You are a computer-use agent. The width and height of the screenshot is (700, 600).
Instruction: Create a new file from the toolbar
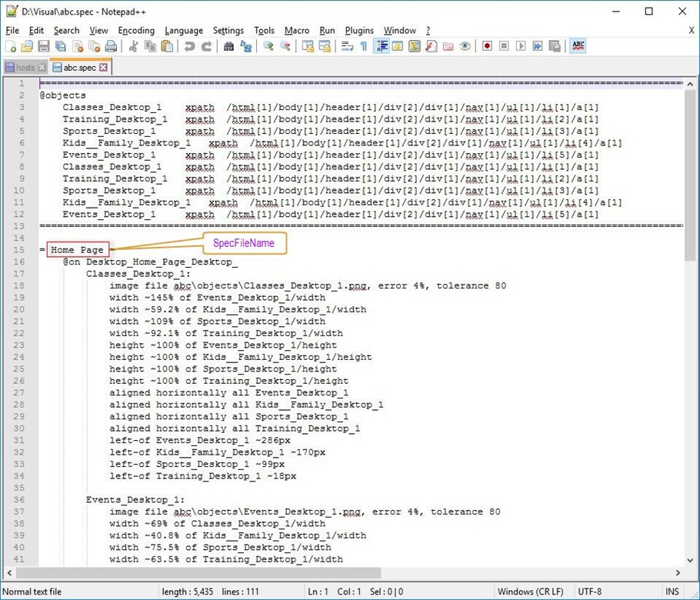click(11, 46)
